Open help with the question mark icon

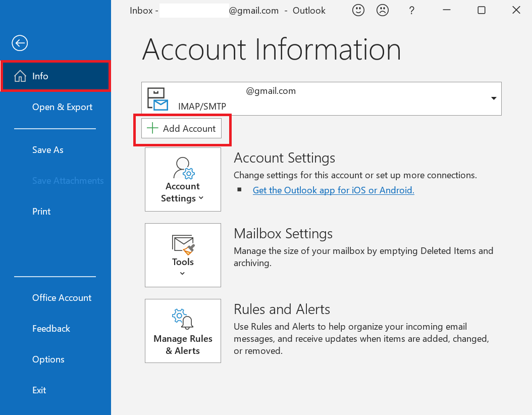pyautogui.click(x=411, y=11)
